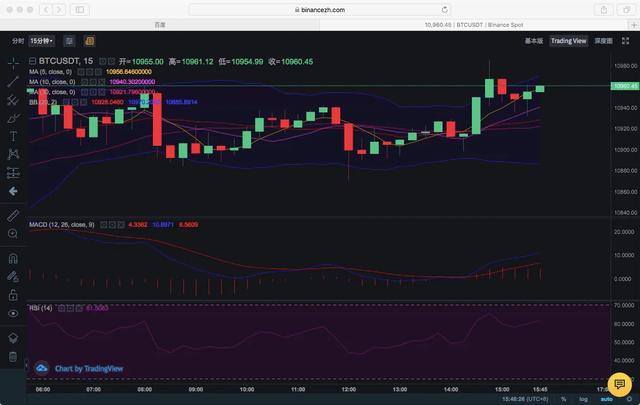Open MA (10, close, 0) settings
640x405 pixels.
click(93, 82)
